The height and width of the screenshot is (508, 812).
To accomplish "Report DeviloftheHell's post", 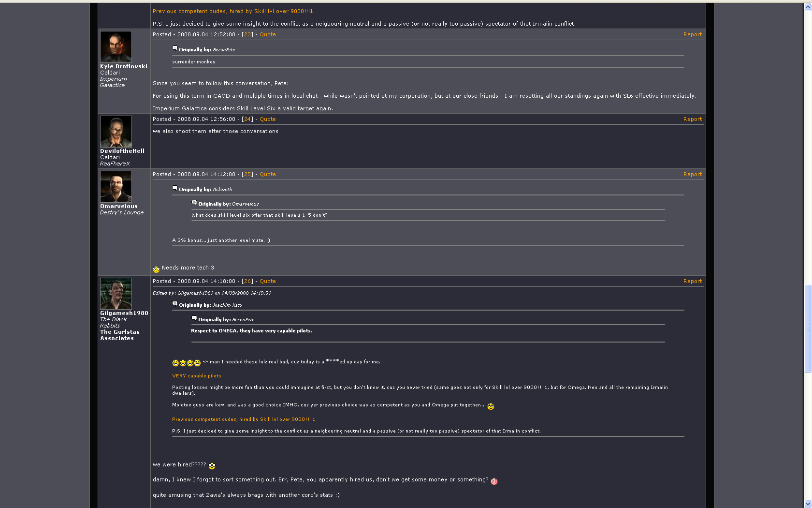I will point(692,119).
